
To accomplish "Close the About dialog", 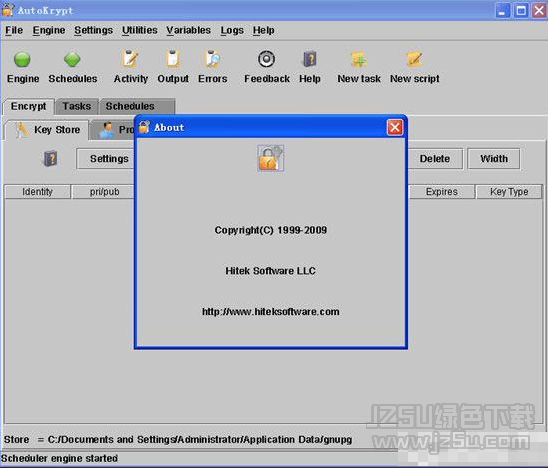I will tap(395, 127).
